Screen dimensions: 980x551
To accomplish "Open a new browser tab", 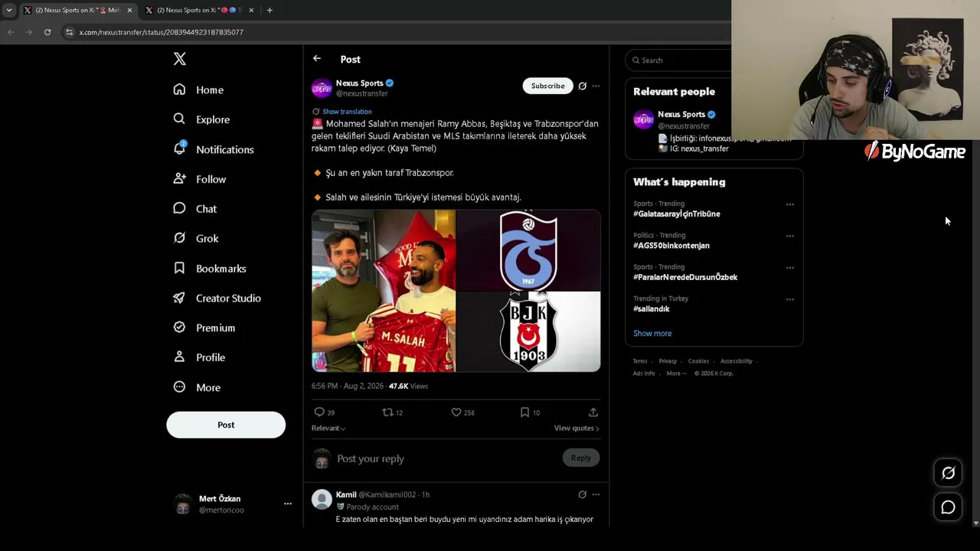I will (x=269, y=10).
